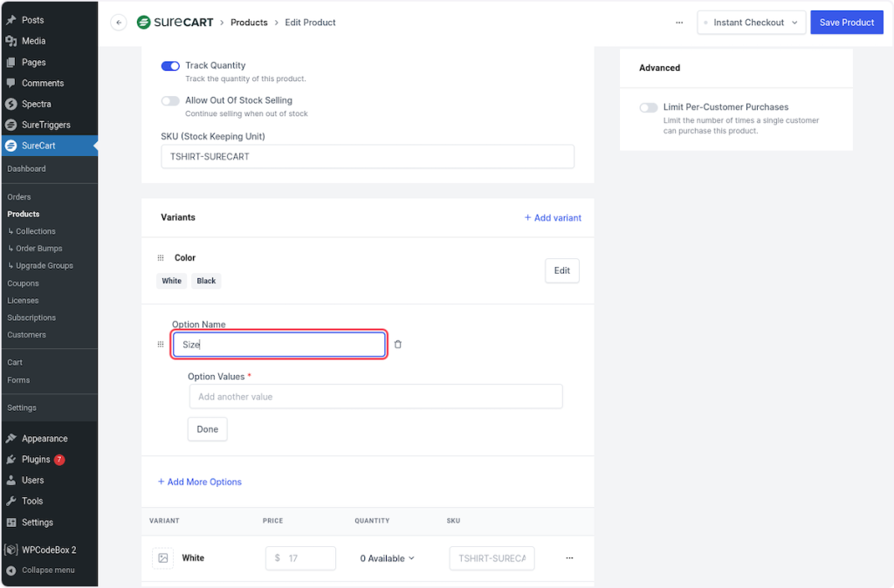Click the back arrow beside SureCart logo

[x=119, y=23]
